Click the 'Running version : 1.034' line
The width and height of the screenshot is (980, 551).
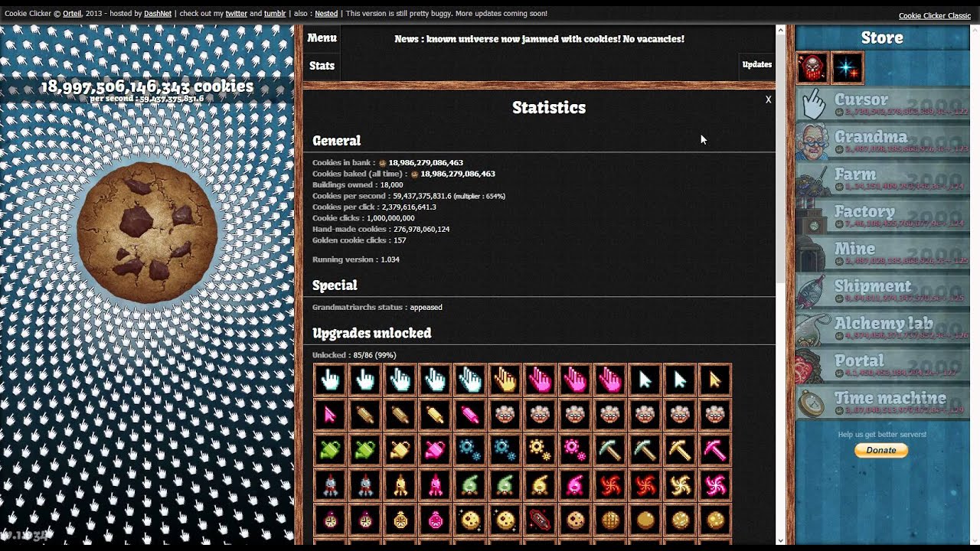coord(356,259)
